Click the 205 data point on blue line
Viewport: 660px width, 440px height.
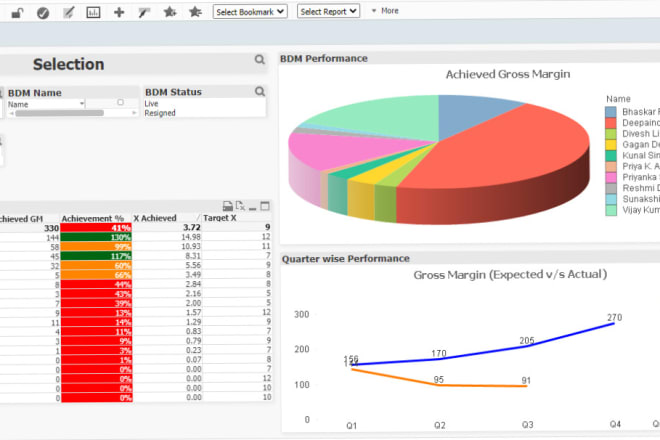pos(527,346)
